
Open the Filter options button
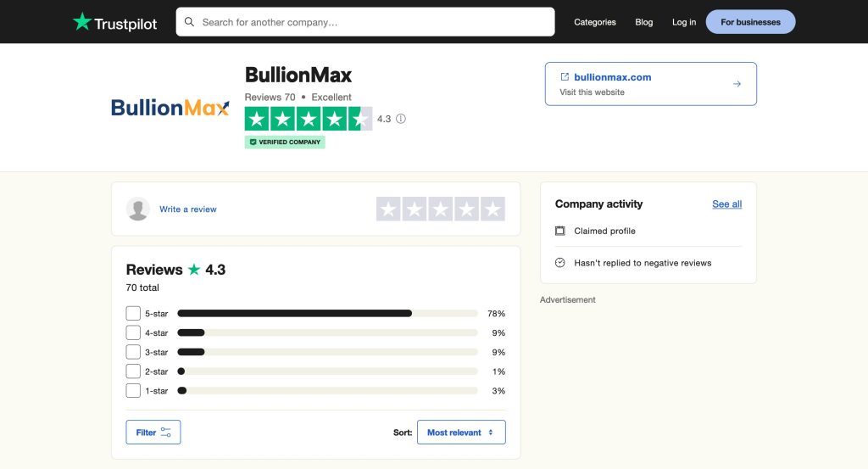[x=153, y=433]
